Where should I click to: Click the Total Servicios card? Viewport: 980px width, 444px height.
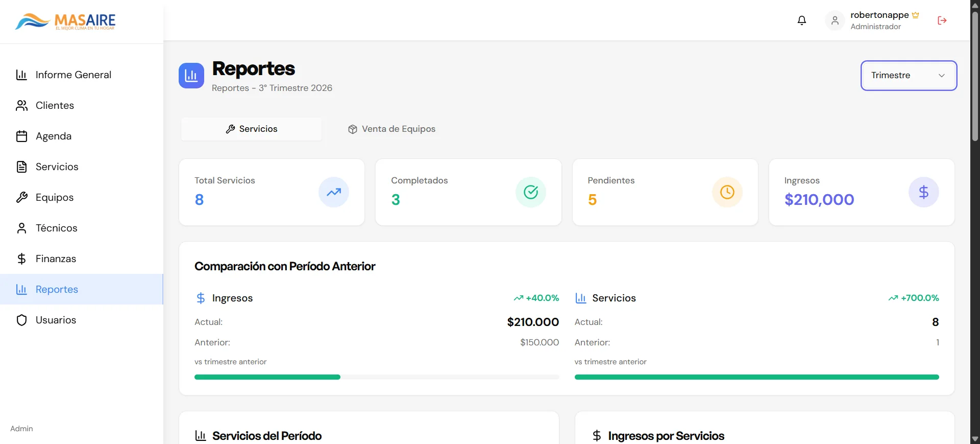click(x=272, y=192)
